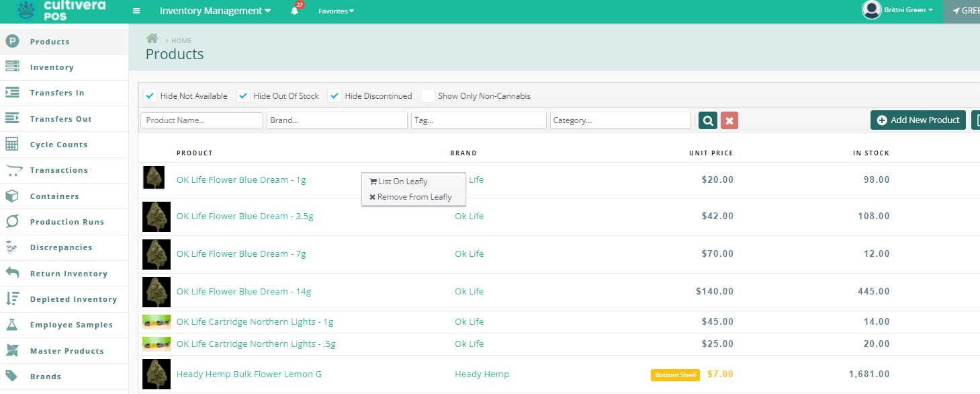The image size is (980, 394).
Task: Click the hamburger menu icon in header
Action: point(136,11)
